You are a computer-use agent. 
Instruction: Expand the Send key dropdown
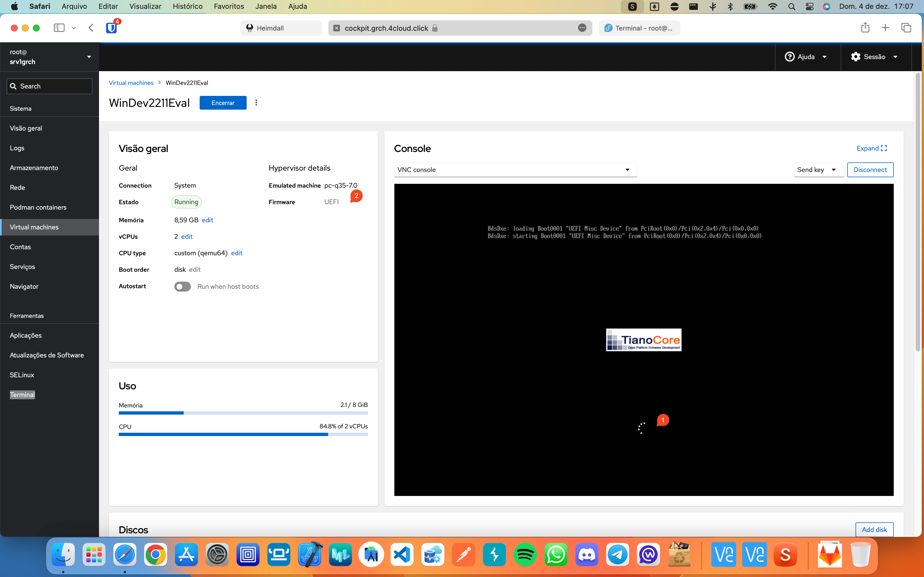[818, 170]
